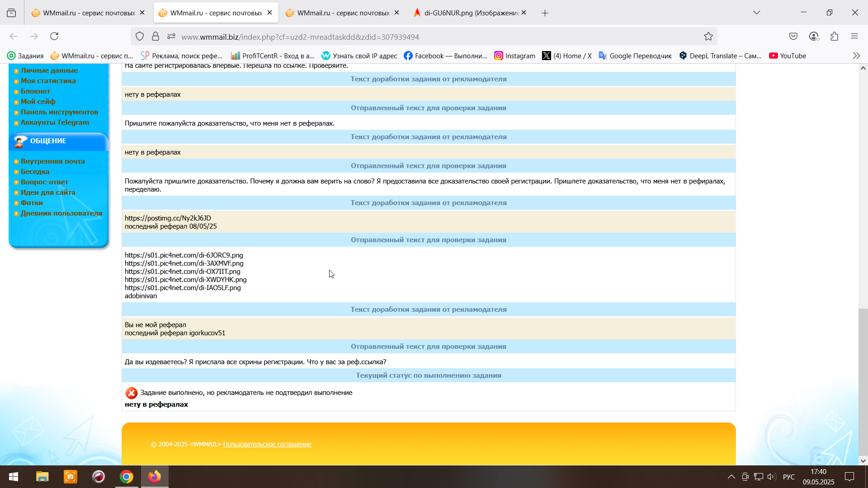
Task: Open YouTube bookmark in toolbar
Action: (788, 56)
